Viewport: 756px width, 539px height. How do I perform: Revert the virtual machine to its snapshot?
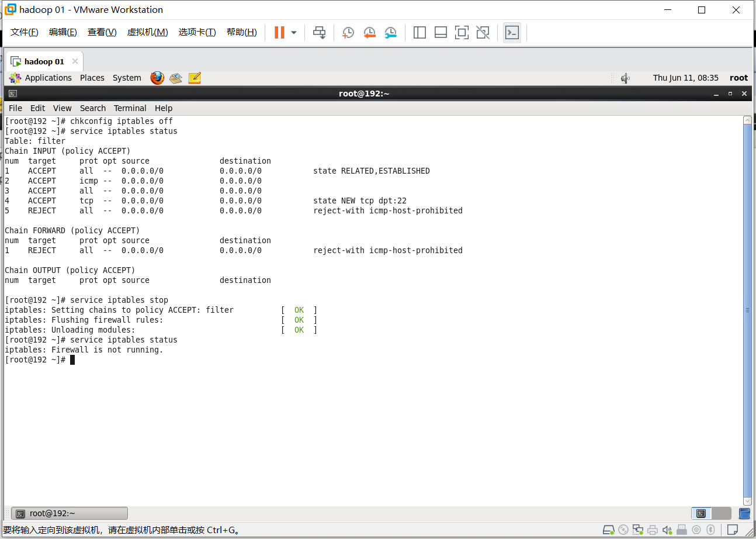[369, 33]
